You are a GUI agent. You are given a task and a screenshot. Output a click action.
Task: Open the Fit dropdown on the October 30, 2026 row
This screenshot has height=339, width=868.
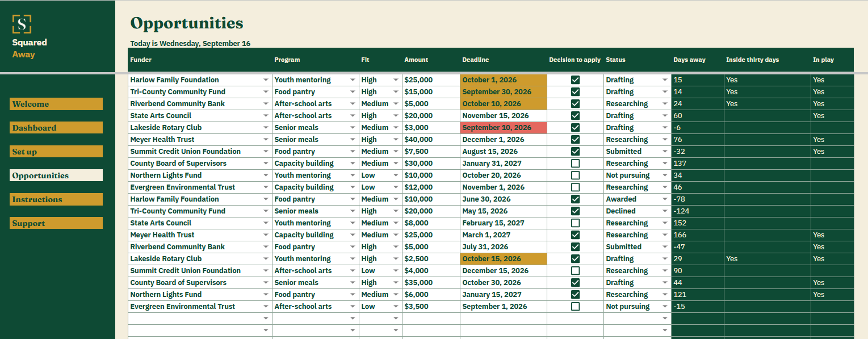(396, 283)
